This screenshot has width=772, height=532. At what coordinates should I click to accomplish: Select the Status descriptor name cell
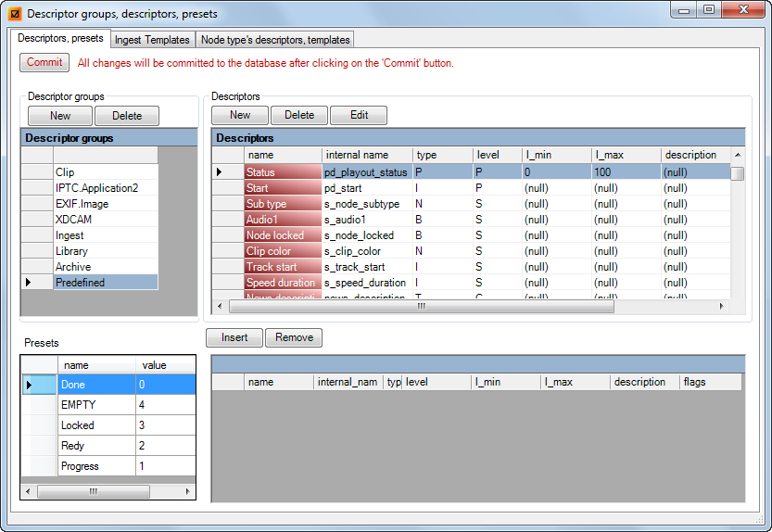[x=283, y=171]
